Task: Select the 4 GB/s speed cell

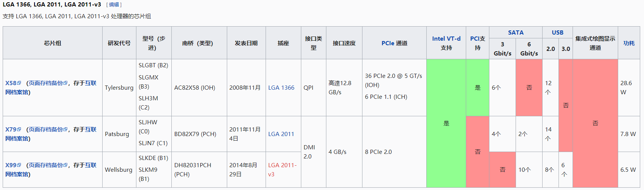Action: (x=344, y=152)
